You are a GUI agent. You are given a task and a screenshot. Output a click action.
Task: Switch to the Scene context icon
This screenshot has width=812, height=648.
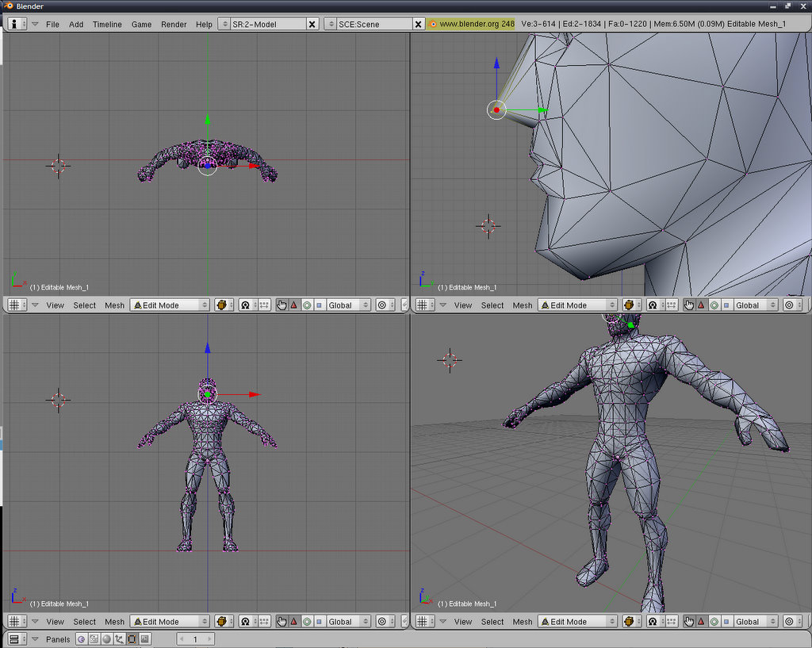[x=144, y=639]
